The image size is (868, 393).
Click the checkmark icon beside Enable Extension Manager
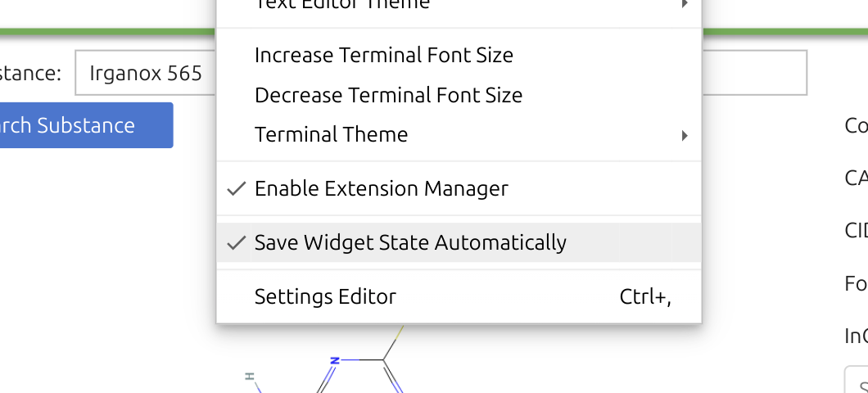pos(237,189)
